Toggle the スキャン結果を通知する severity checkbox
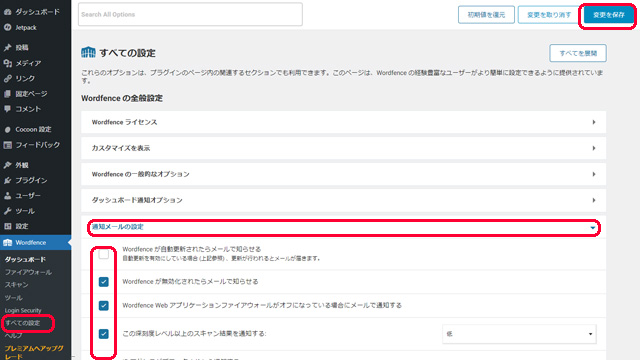Screen dimensions: 640x360 [x=104, y=334]
